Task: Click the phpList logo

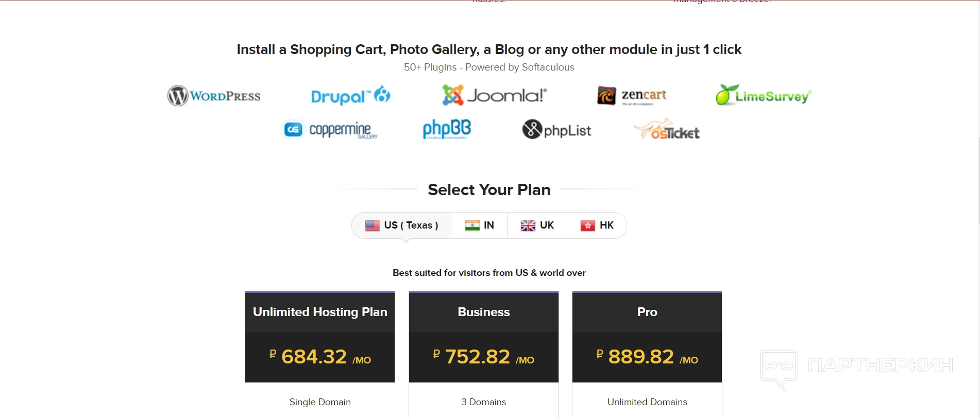Action: pos(556,130)
